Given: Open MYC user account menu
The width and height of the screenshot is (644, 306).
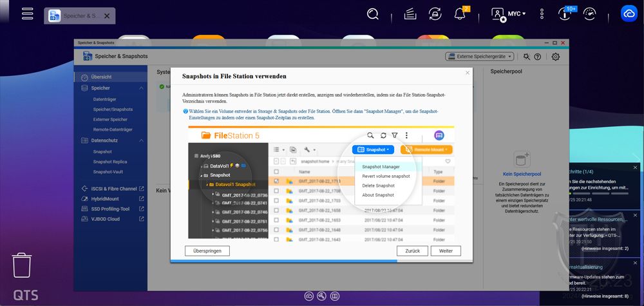Looking at the screenshot, I should tap(509, 14).
